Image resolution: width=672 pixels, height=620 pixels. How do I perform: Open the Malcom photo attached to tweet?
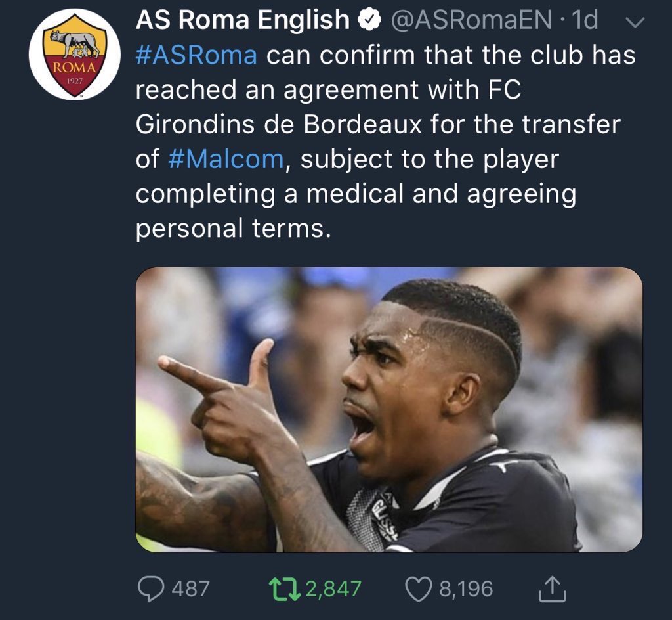[x=388, y=409]
